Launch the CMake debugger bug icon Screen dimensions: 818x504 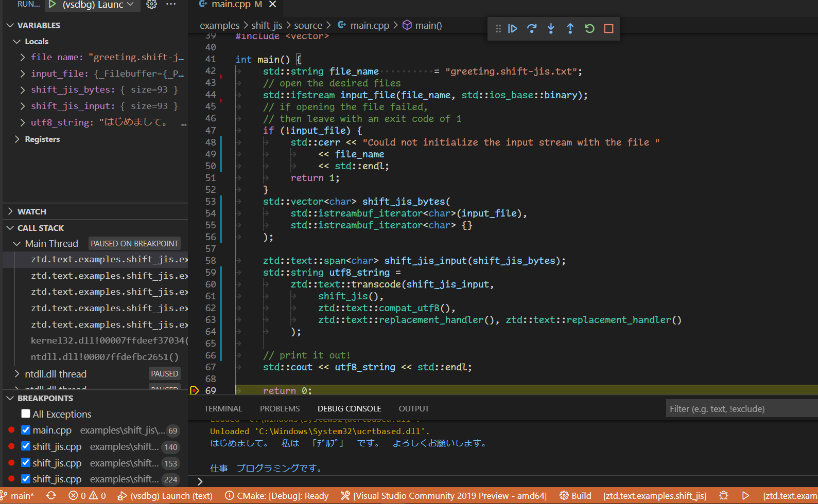coord(723,496)
